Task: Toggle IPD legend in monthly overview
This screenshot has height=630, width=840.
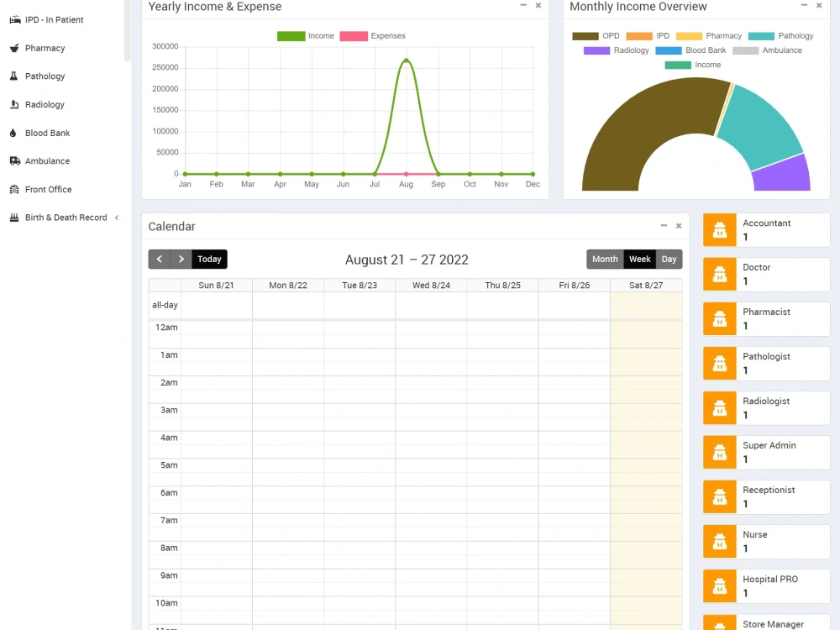Action: 648,36
